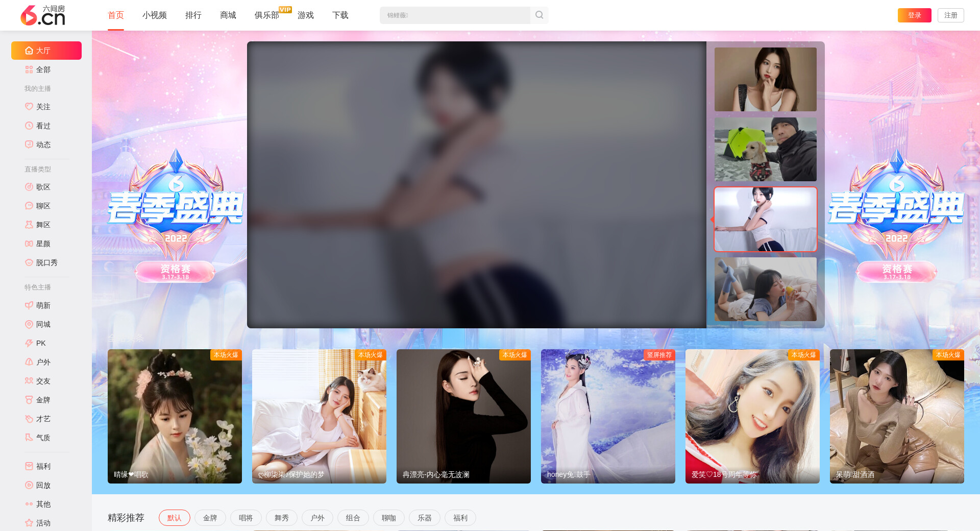Click the 6.cn site logo
The height and width of the screenshot is (531, 980).
click(43, 15)
